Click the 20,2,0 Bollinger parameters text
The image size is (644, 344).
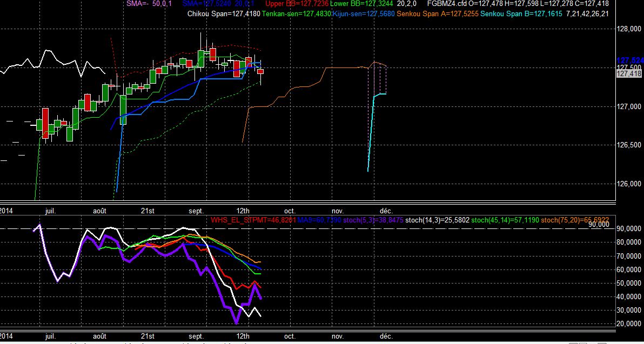(x=407, y=4)
